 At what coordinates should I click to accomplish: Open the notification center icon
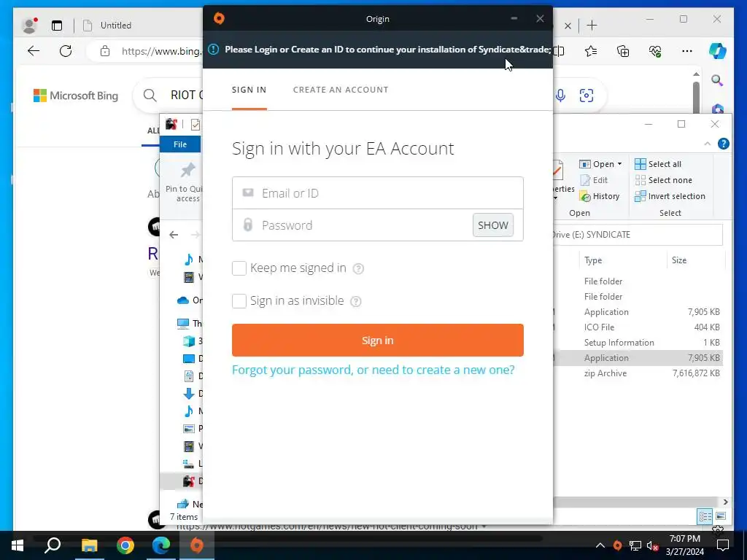pyautogui.click(x=723, y=545)
